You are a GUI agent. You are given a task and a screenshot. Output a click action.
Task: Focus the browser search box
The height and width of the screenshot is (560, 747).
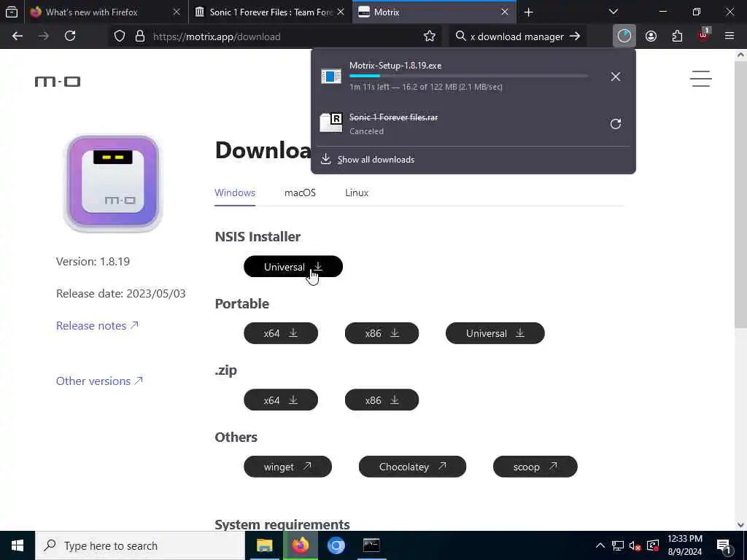click(517, 36)
